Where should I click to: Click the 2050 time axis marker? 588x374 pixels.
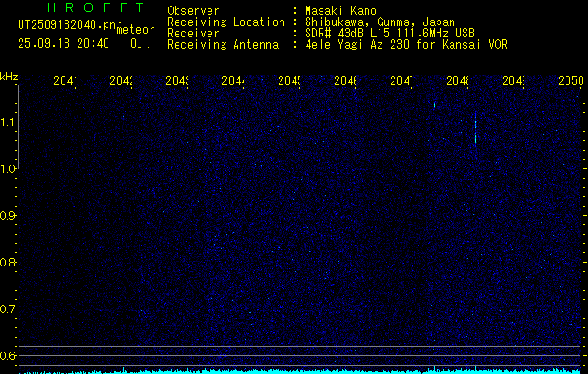[x=571, y=81]
